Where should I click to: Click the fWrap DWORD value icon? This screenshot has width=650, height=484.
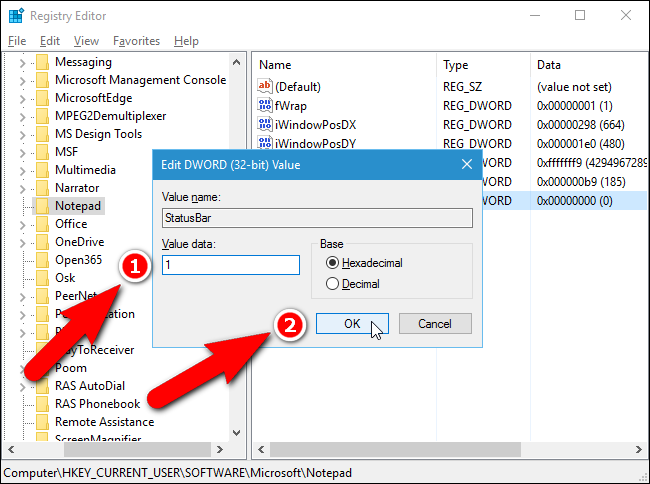[264, 105]
